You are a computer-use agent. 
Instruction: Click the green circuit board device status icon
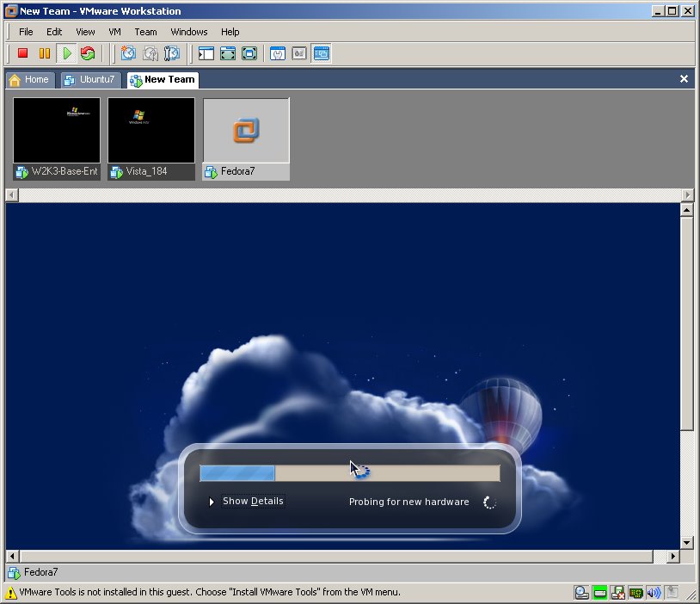click(636, 593)
